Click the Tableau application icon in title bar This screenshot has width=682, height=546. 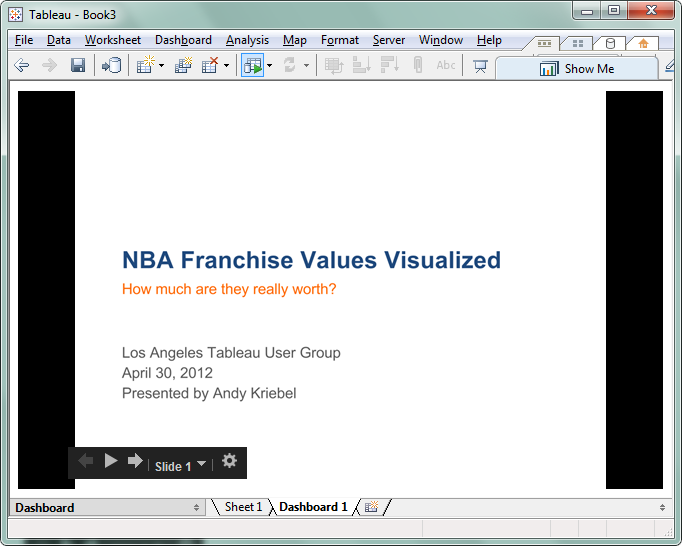point(16,15)
